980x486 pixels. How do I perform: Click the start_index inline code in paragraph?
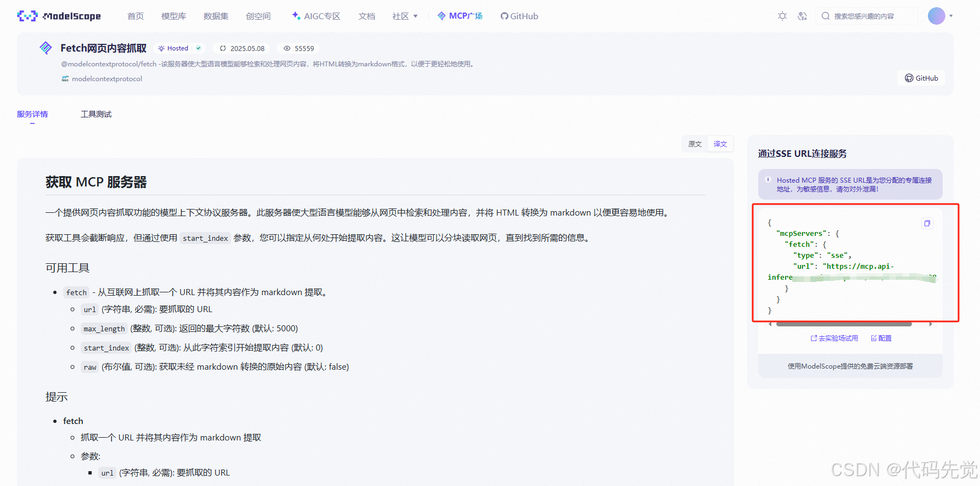tap(205, 238)
